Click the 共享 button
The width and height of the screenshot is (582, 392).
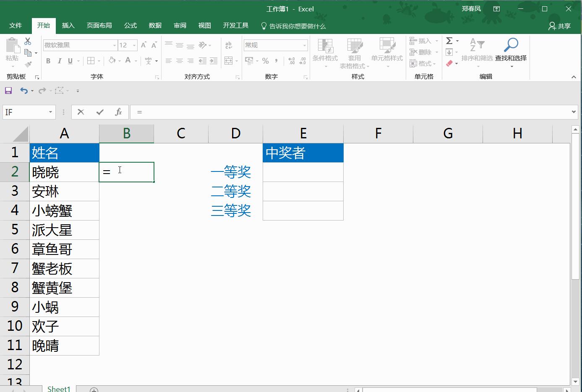coord(561,26)
